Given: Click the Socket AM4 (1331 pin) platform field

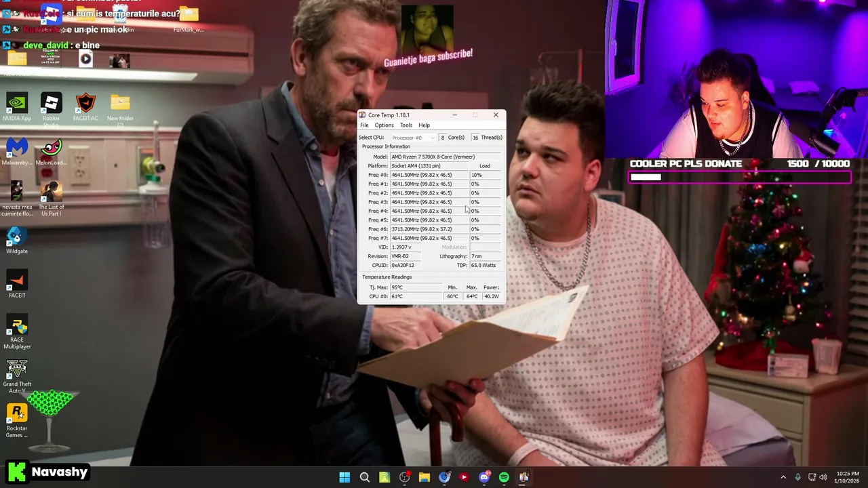Looking at the screenshot, I should pos(429,165).
